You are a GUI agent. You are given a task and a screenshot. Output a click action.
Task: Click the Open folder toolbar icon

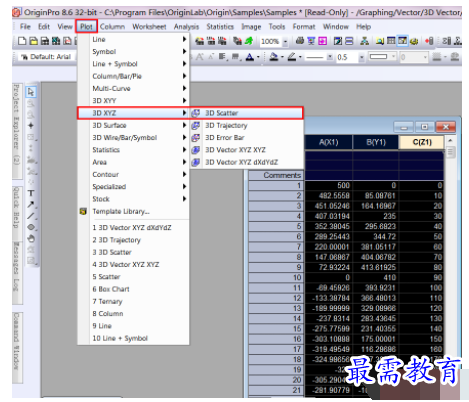33,41
